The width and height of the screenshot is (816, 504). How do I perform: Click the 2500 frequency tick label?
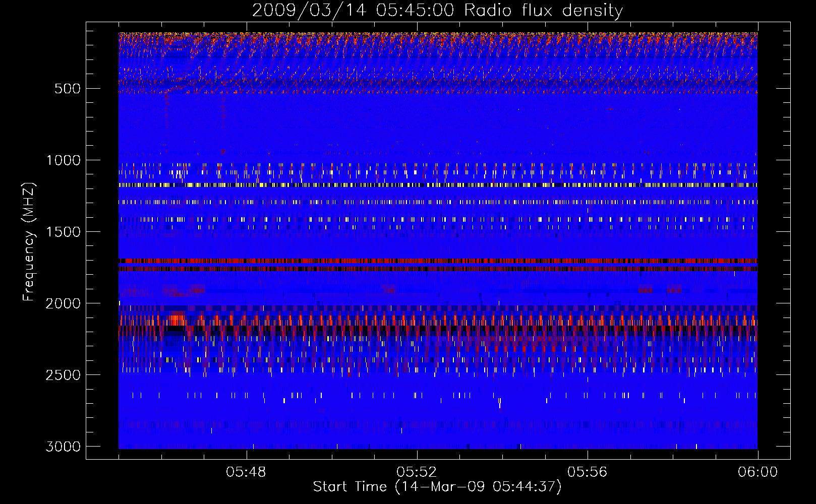pos(63,375)
